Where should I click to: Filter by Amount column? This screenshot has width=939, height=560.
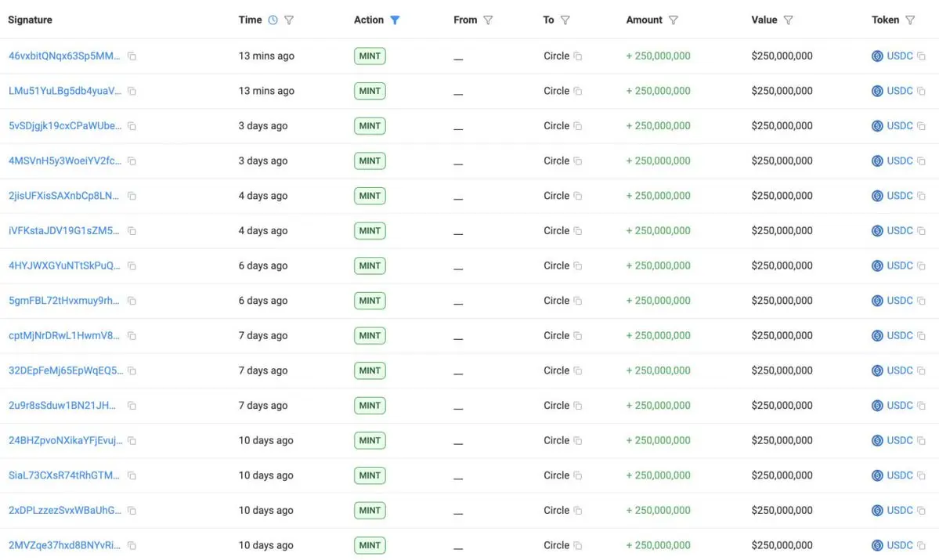click(674, 20)
